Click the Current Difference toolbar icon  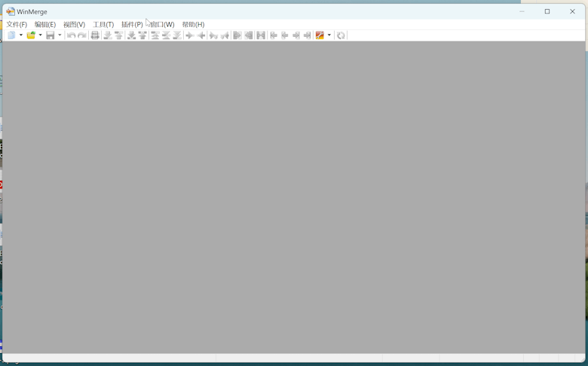pos(166,35)
